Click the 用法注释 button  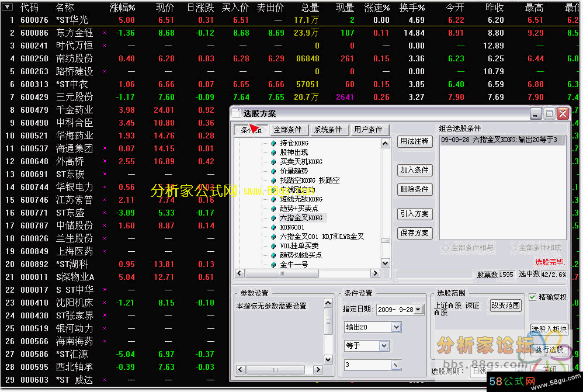[415, 141]
